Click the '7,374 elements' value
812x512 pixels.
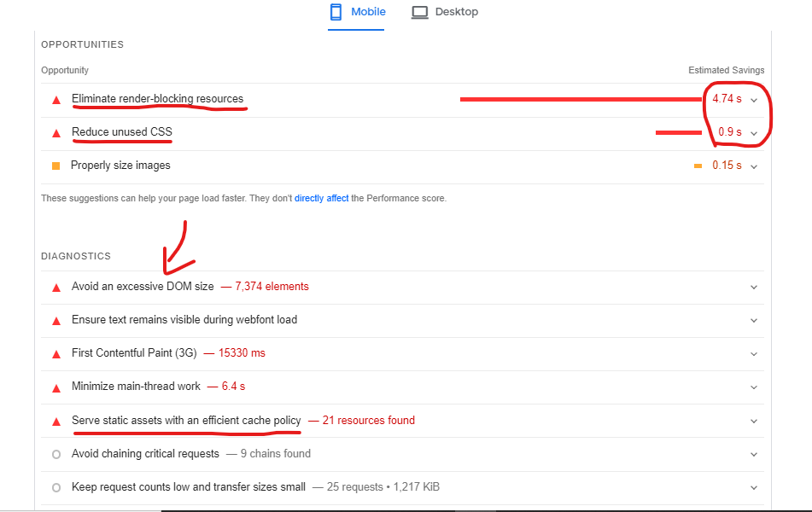(x=272, y=286)
